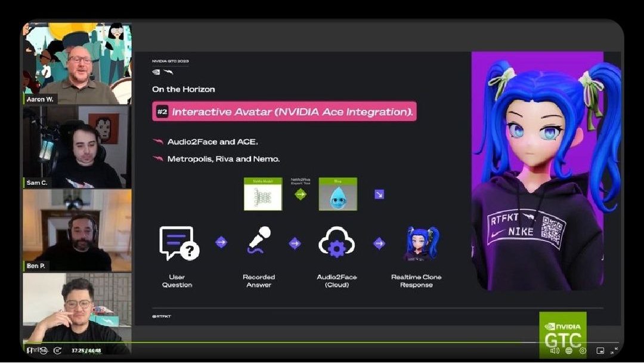Open the language globe menu
Viewport: 644px width, 363px height.
pyautogui.click(x=569, y=350)
